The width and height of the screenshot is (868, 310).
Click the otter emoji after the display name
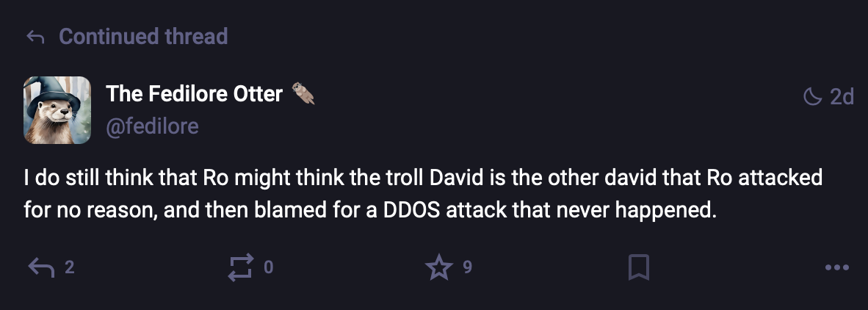coord(303,93)
